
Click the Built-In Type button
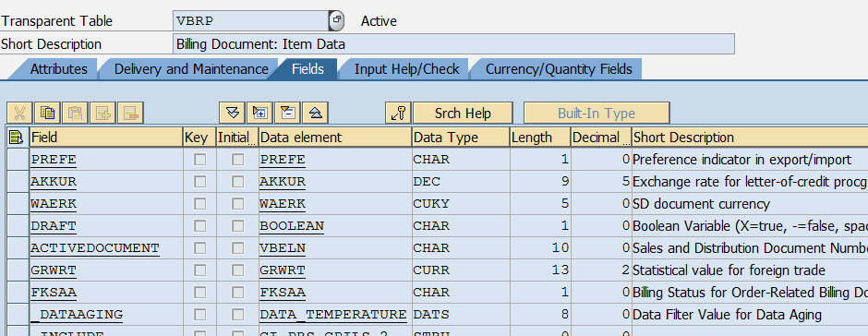[x=597, y=113]
